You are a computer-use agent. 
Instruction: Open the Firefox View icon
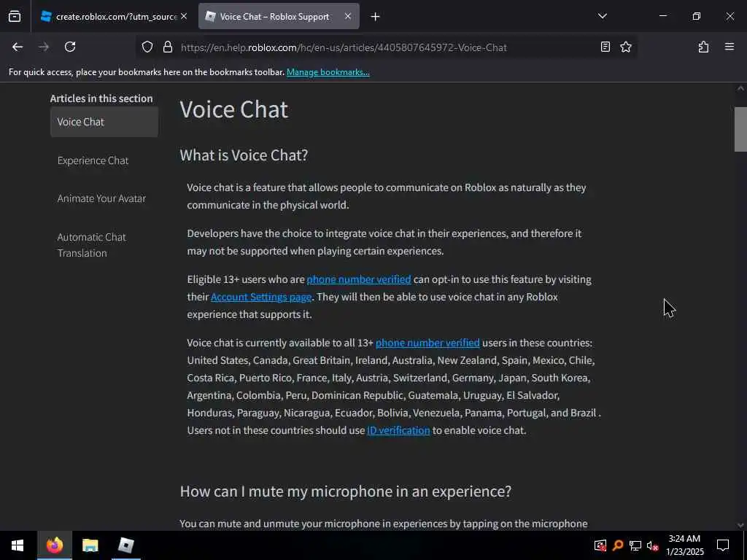tap(15, 17)
